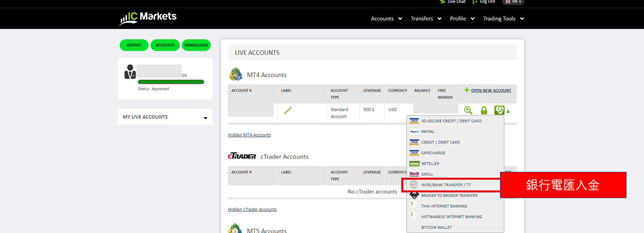Open the EN language selector
The height and width of the screenshot is (233, 644).
pyautogui.click(x=513, y=2)
